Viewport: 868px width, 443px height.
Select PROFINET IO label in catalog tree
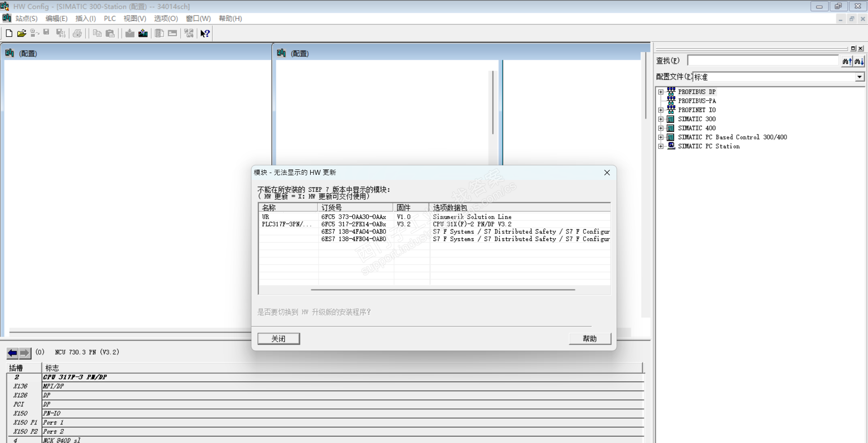coord(697,110)
